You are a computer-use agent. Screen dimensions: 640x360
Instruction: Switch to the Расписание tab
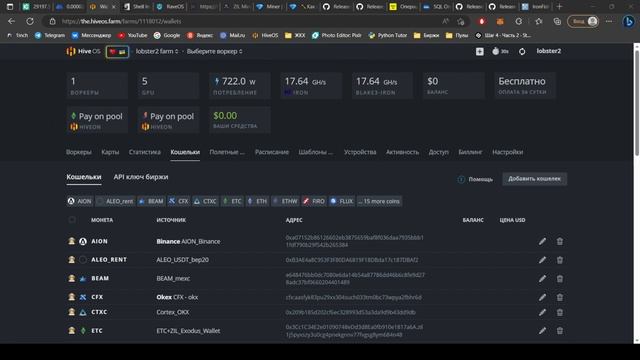pos(272,152)
